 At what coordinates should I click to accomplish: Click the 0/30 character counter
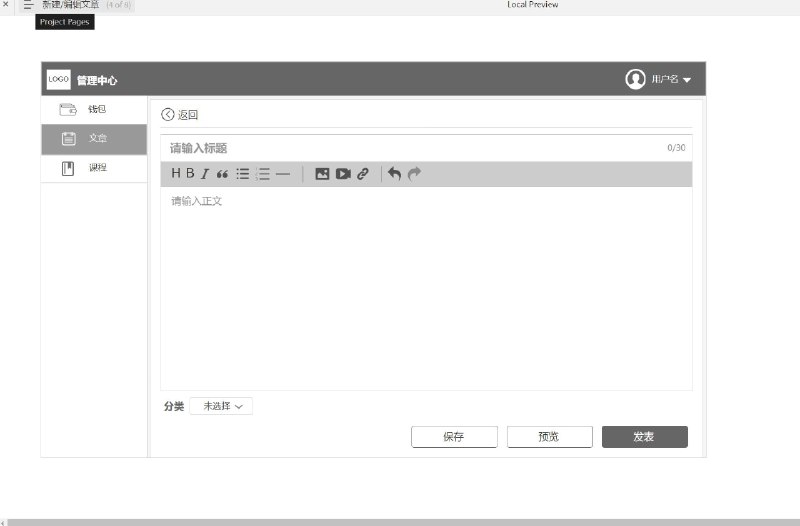(x=676, y=147)
